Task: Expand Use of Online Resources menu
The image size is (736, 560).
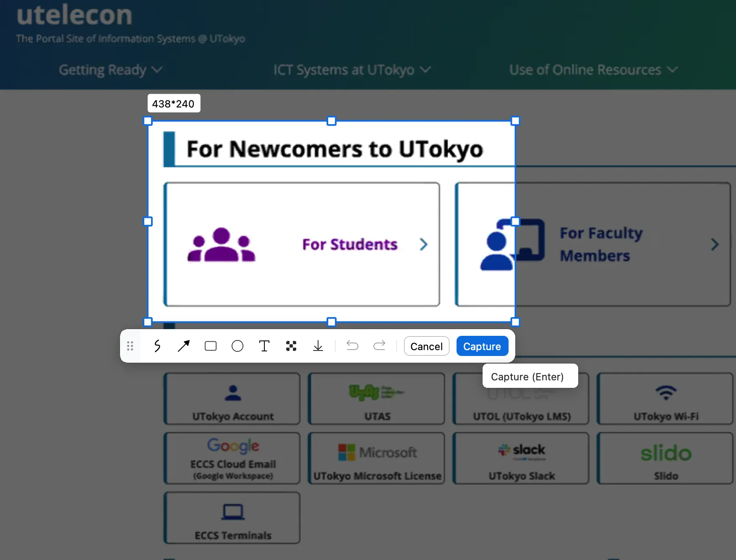Action: point(593,70)
